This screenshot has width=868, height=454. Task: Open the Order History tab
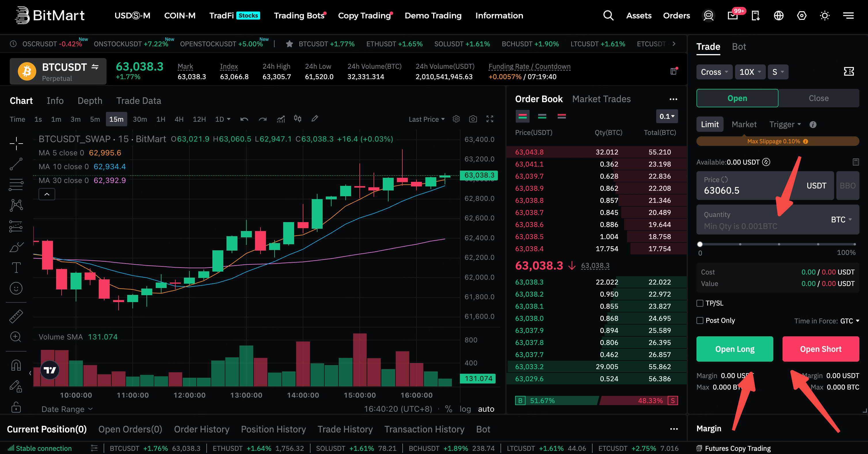tap(201, 430)
